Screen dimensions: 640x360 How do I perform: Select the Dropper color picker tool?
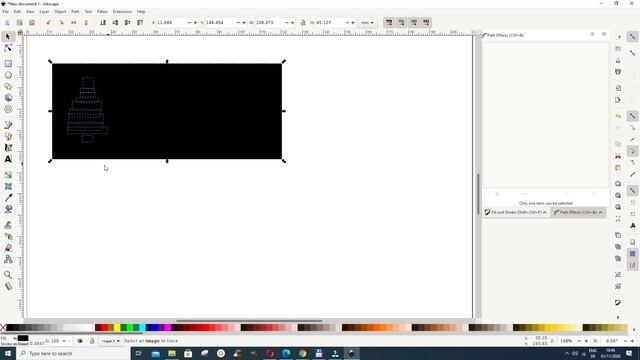[x=8, y=198]
